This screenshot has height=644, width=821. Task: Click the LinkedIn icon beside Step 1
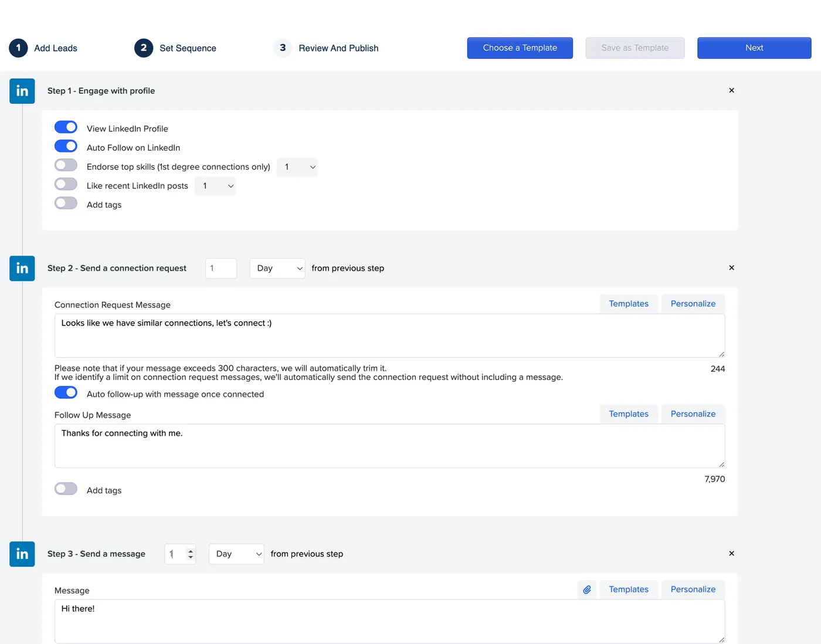tap(22, 91)
